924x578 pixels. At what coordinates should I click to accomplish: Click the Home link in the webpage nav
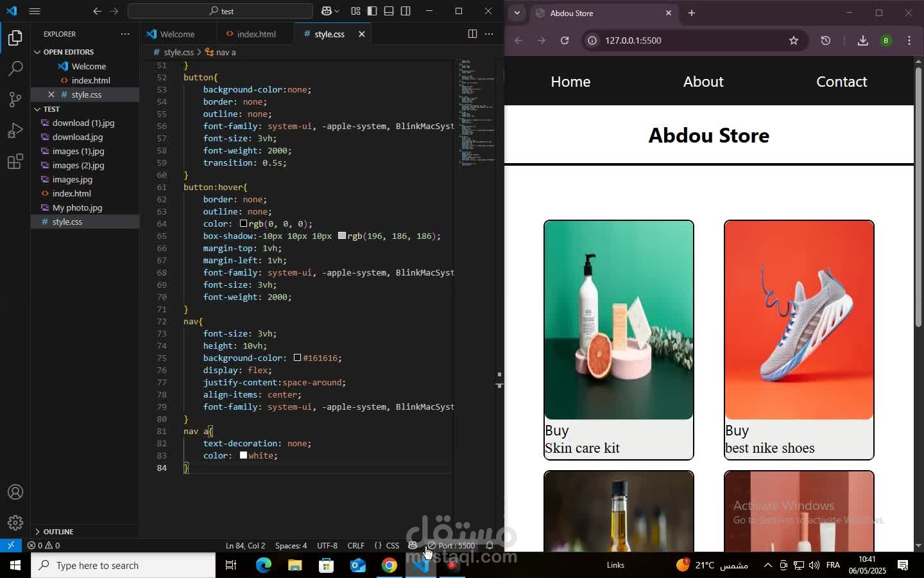[570, 82]
